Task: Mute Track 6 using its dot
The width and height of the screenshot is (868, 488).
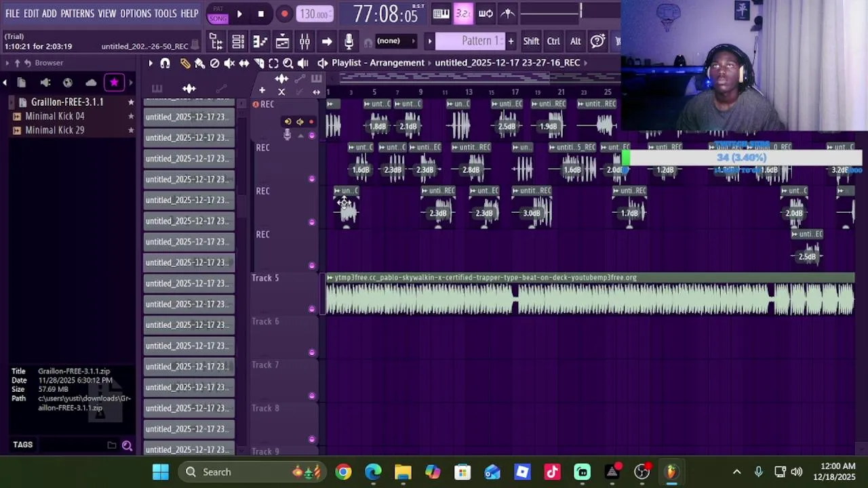Action: [312, 352]
